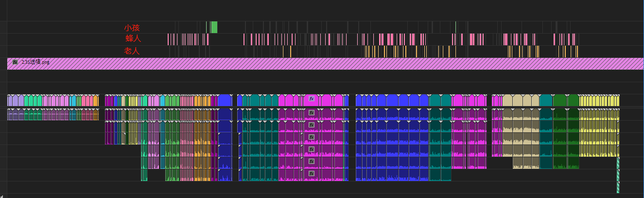Click the fx badge on the 2.35遮幅.png clip
This screenshot has height=198, width=644.
(15, 62)
